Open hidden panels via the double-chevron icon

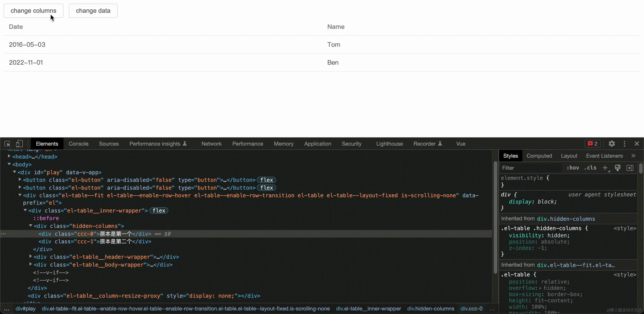click(x=633, y=155)
